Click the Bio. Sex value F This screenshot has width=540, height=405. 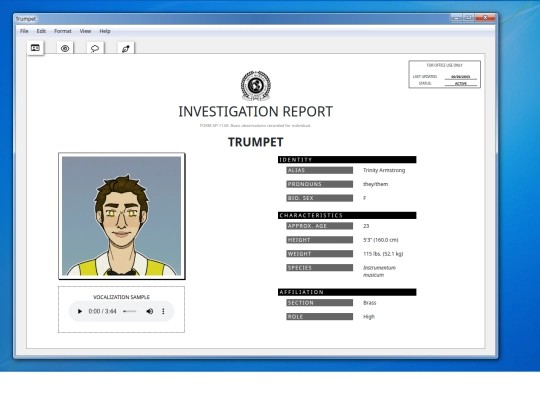(x=364, y=198)
